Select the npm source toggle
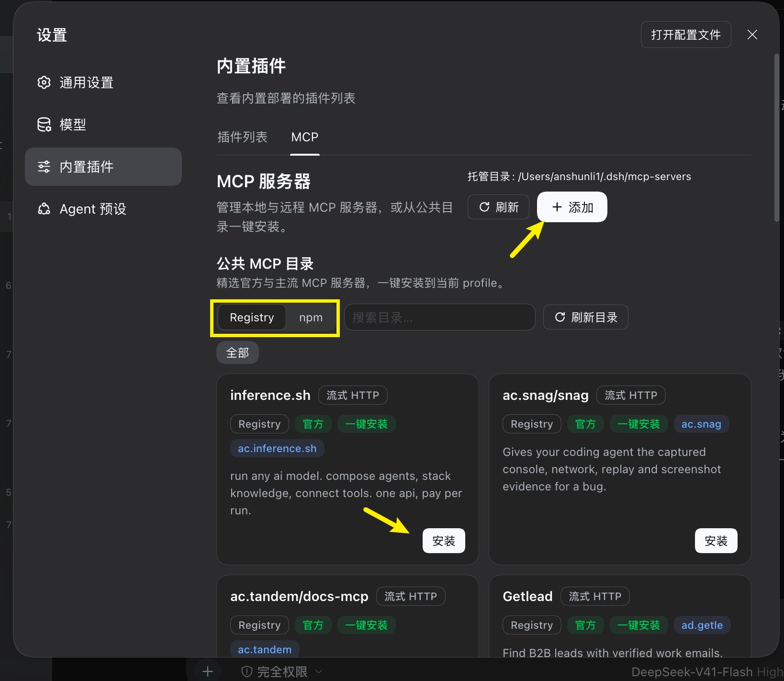Screen dimensions: 784x681 [x=311, y=318]
